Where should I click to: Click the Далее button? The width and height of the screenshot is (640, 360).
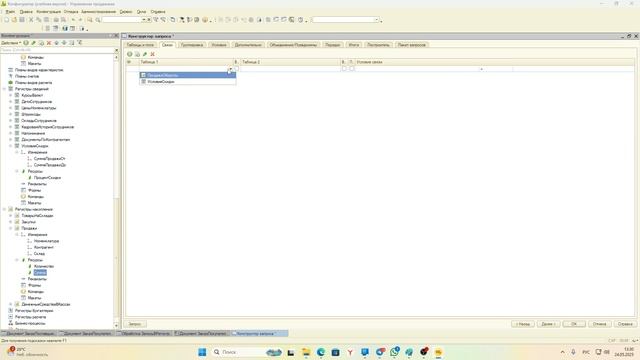tap(548, 324)
